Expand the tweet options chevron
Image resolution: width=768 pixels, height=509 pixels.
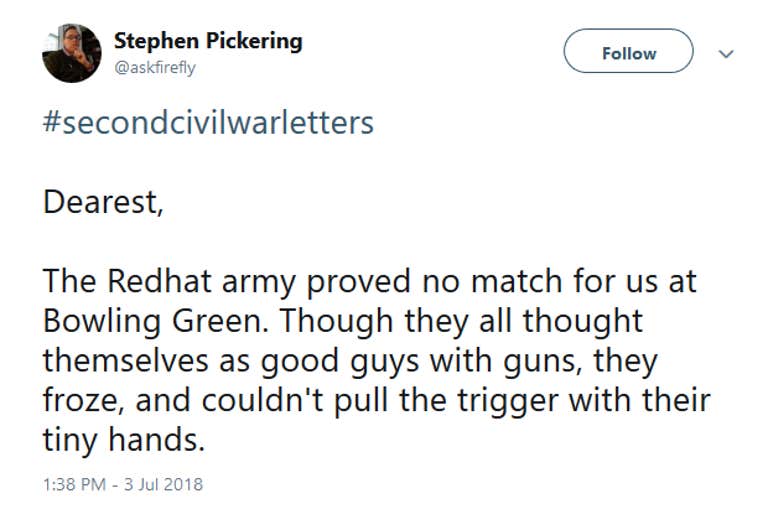pyautogui.click(x=726, y=53)
